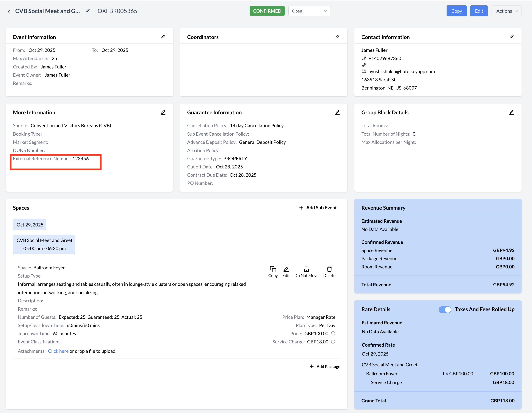This screenshot has height=413, width=532.
Task: Edit the event name with pencil icon
Action: (88, 11)
